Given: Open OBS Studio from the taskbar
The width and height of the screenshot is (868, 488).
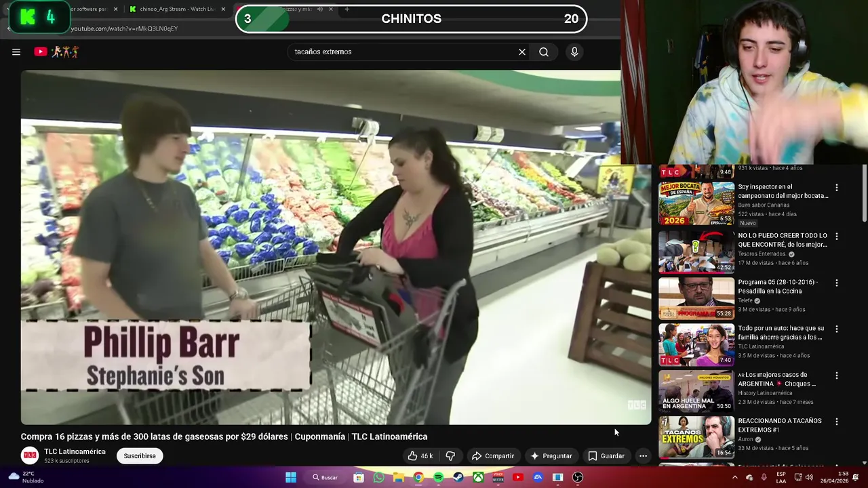Looking at the screenshot, I should (578, 477).
